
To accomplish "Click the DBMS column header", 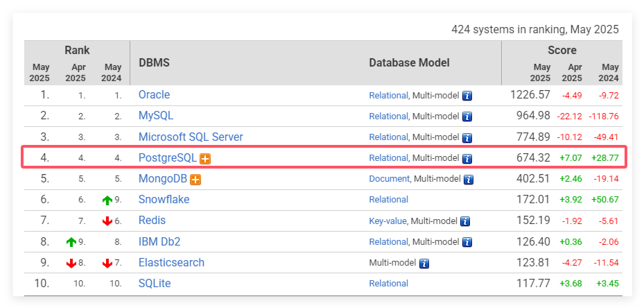I will [154, 63].
